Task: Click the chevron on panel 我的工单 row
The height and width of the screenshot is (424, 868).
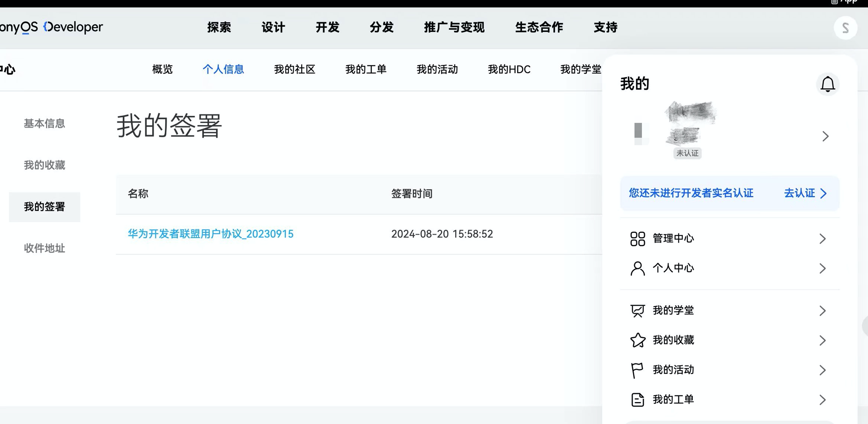Action: (x=822, y=400)
